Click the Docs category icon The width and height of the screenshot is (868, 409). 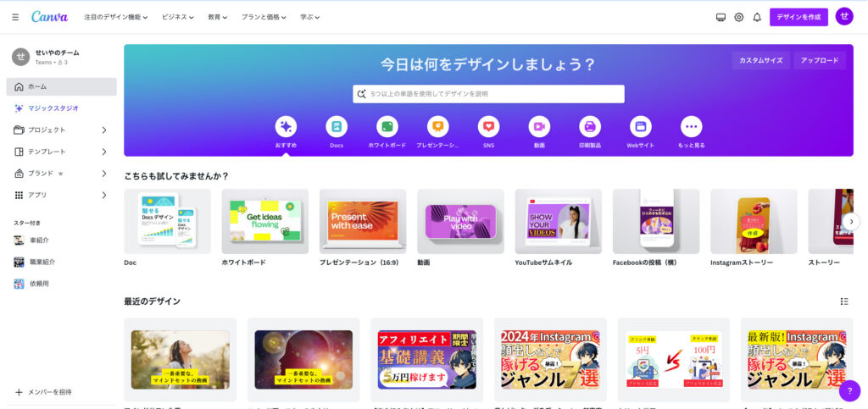click(337, 127)
